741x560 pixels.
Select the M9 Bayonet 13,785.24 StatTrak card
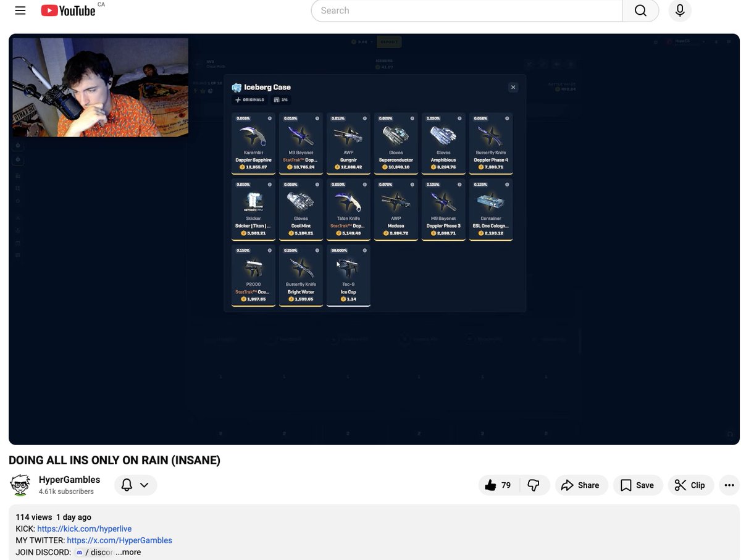click(x=301, y=143)
